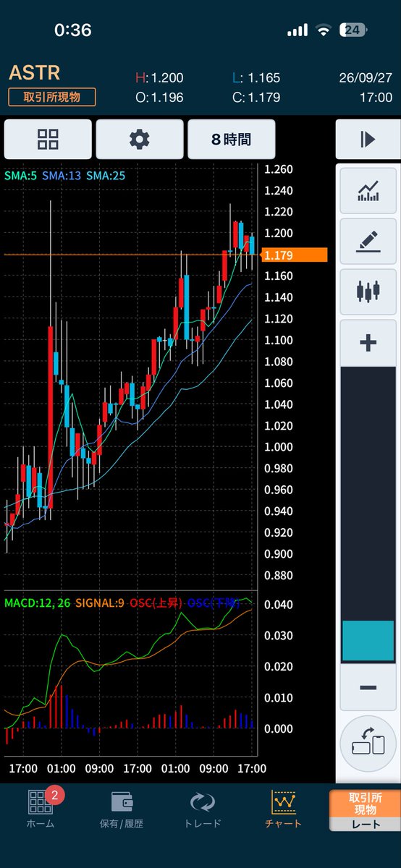Switch chart type with candlestick icon
This screenshot has width=401, height=868.
[368, 292]
